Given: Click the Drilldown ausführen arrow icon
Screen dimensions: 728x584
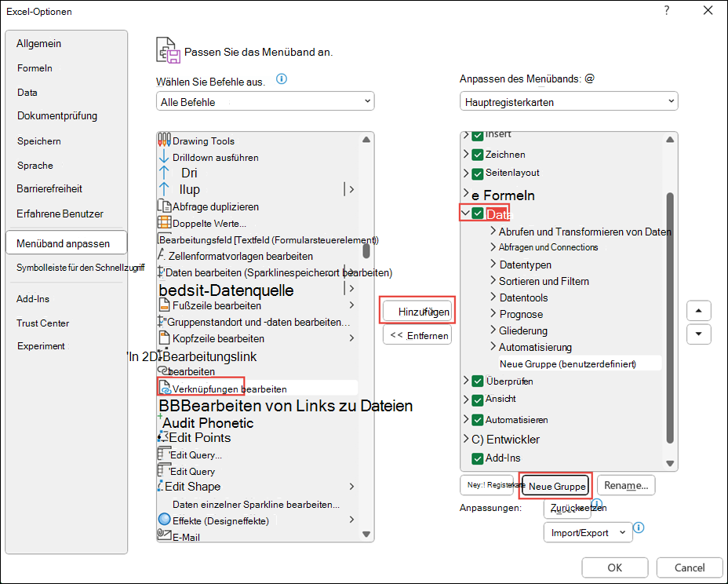Looking at the screenshot, I should pos(164,157).
